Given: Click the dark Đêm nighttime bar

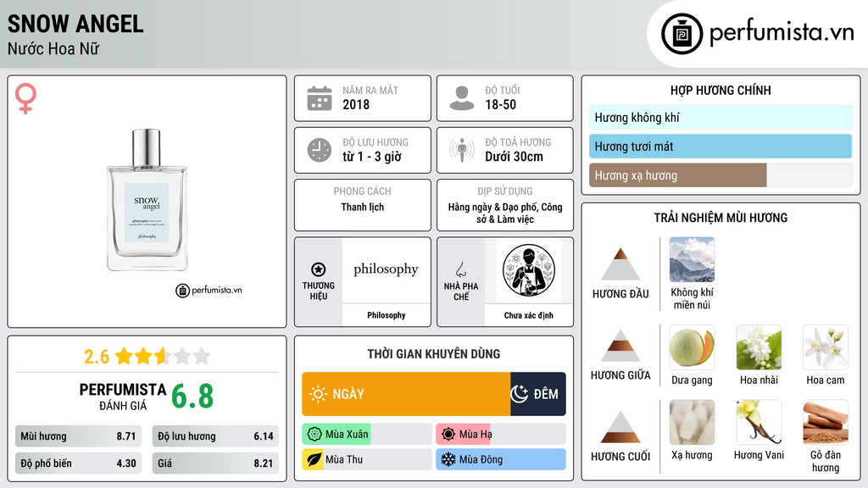Looking at the screenshot, I should pos(538,394).
